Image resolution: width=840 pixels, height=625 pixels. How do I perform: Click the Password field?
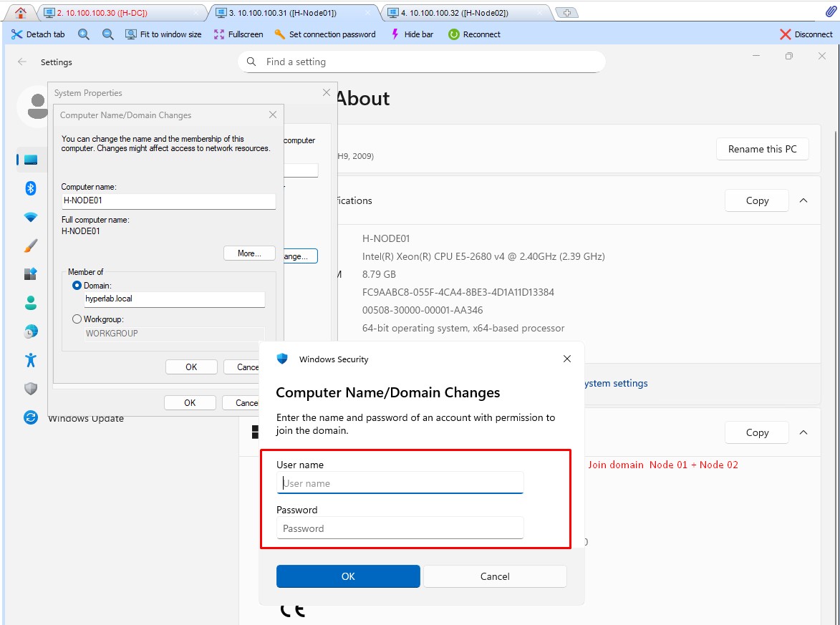[400, 528]
